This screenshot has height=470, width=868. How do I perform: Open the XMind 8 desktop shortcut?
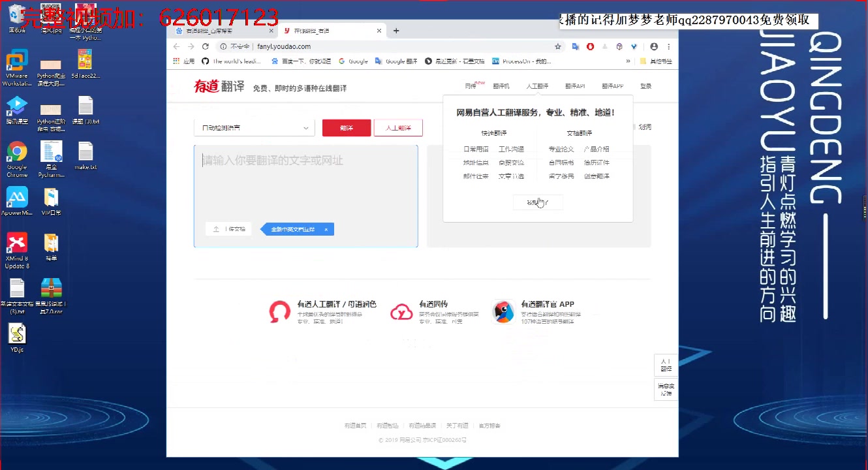17,251
